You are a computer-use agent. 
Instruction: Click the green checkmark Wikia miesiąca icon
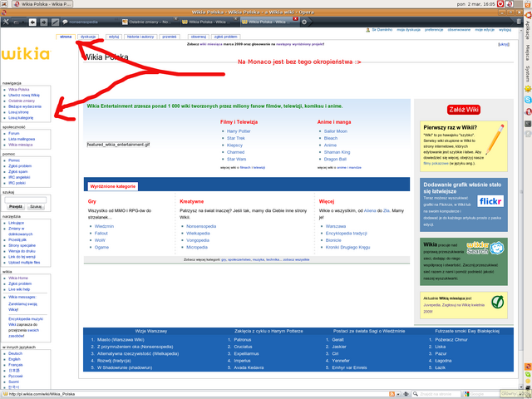click(497, 302)
